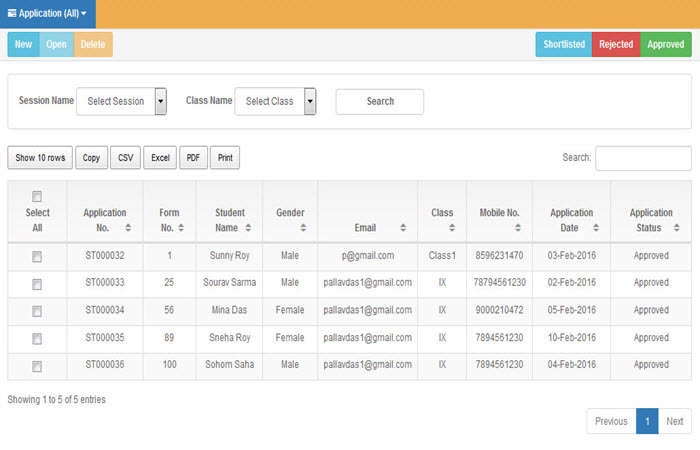The height and width of the screenshot is (450, 700).
Task: Click application date 10-Feb-2016
Action: [571, 338]
